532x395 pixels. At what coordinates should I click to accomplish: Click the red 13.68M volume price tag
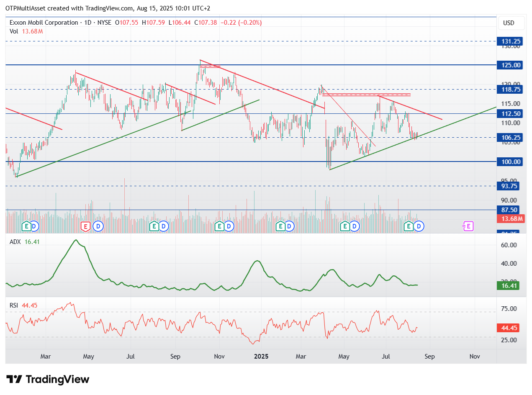coord(510,218)
